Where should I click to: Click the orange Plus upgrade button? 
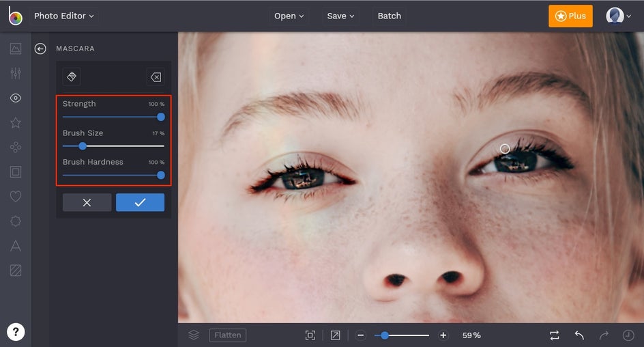coord(570,16)
